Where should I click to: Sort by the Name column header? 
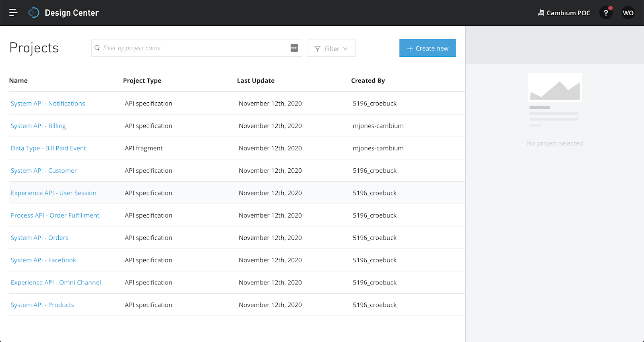(19, 81)
